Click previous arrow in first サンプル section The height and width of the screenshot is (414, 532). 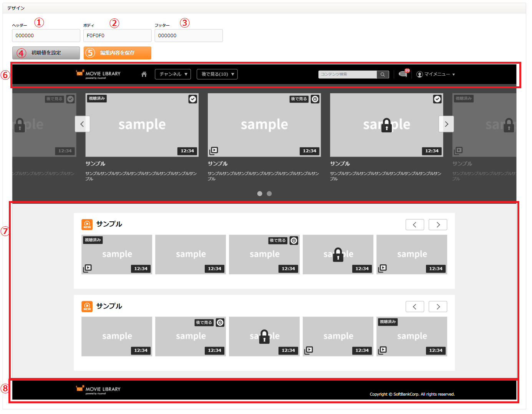click(415, 225)
